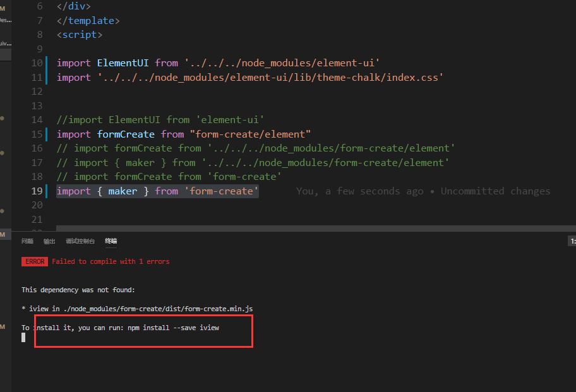Select the 调试控制台 (Debug Console) tab

pos(80,241)
